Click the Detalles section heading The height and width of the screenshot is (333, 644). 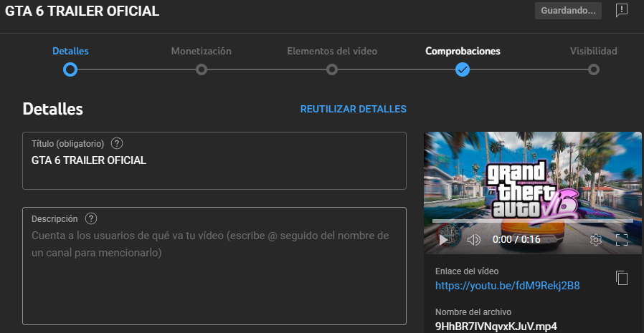click(x=53, y=109)
